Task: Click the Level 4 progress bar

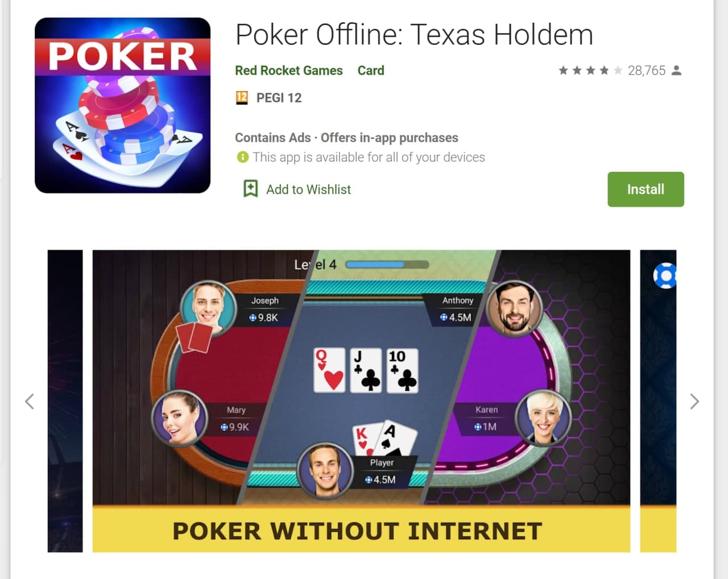Action: [x=387, y=264]
